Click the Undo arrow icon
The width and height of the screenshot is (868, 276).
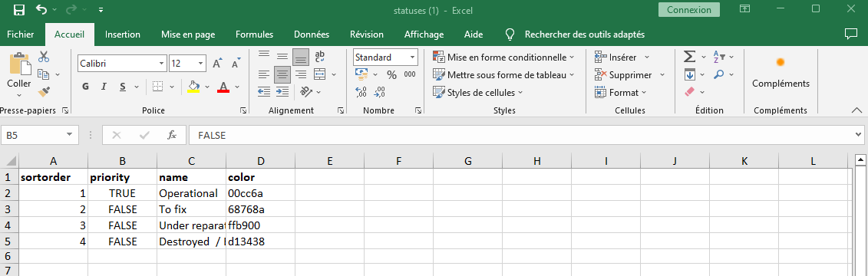41,10
